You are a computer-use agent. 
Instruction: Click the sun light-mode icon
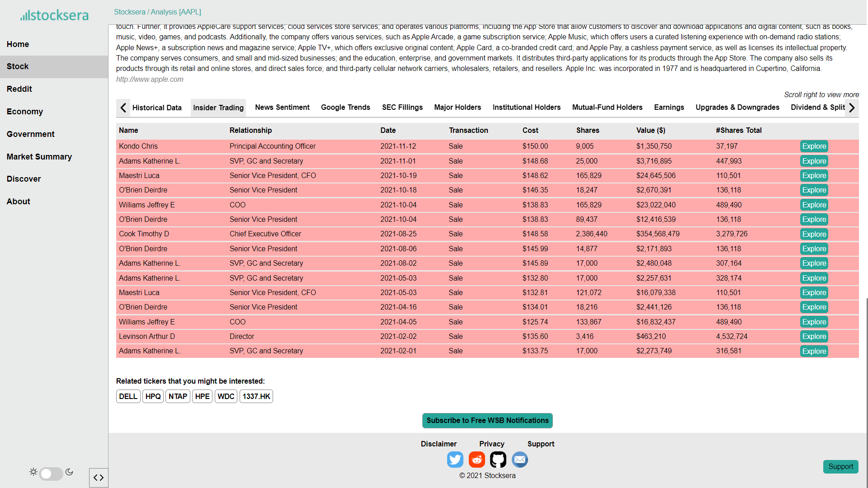point(33,472)
